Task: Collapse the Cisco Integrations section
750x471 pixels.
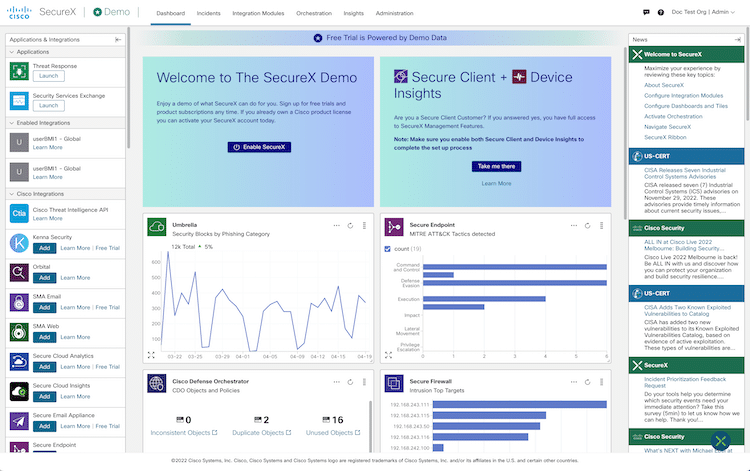Action: click(12, 194)
